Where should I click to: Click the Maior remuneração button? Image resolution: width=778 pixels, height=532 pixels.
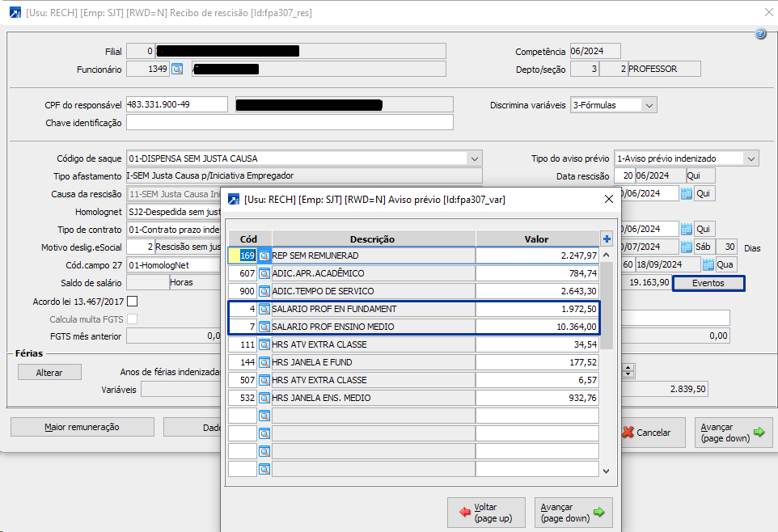coord(82,427)
